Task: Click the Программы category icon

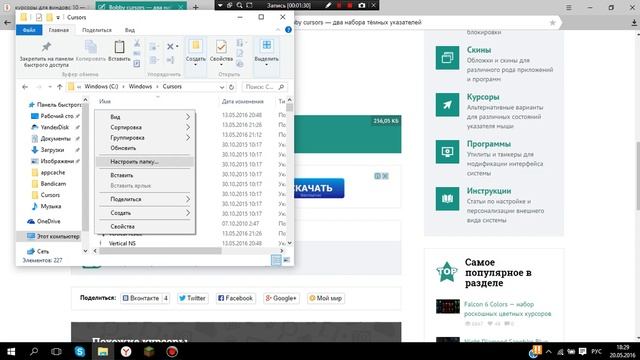Action: coord(447,152)
